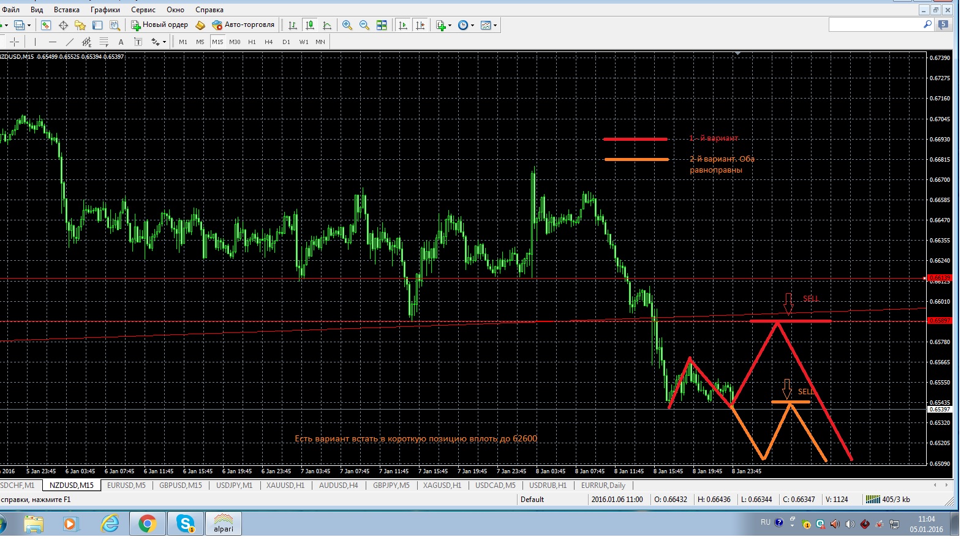980x551 pixels.
Task: Open the Справка menu
Action: [209, 10]
